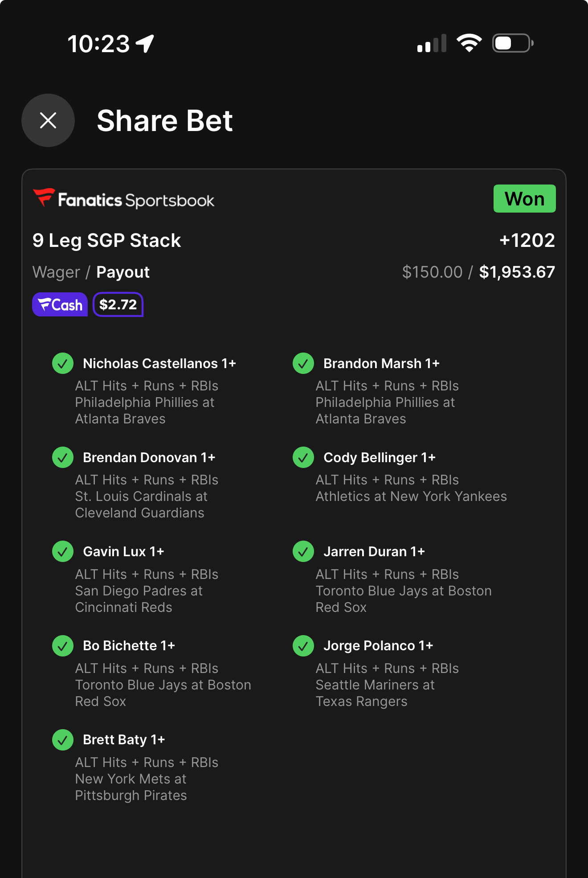Screen dimensions: 588x878
Task: Tap the checkmark beside Jarren Duran 1+
Action: pos(303,551)
